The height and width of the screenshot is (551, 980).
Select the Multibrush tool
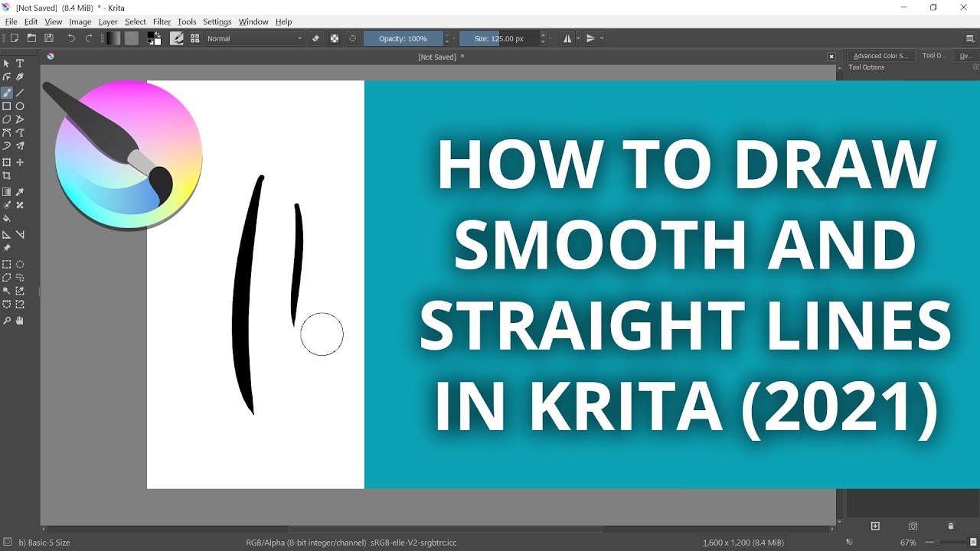(x=20, y=146)
